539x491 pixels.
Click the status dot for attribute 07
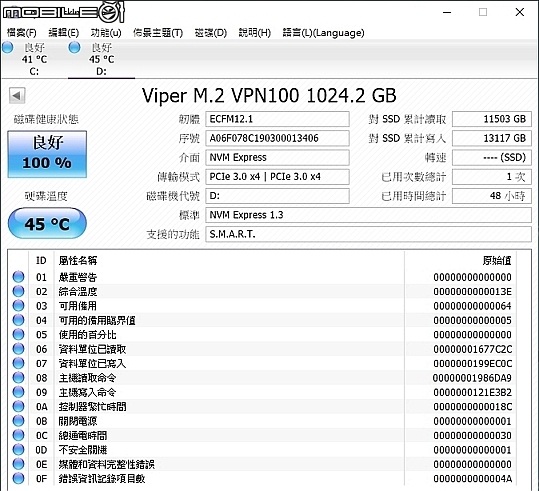[x=18, y=363]
